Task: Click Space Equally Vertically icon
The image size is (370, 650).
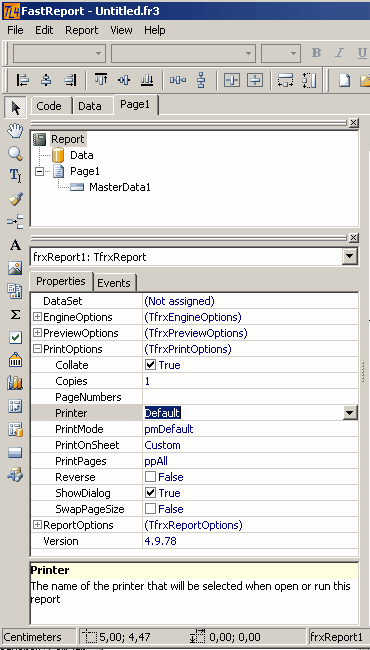Action: point(201,80)
